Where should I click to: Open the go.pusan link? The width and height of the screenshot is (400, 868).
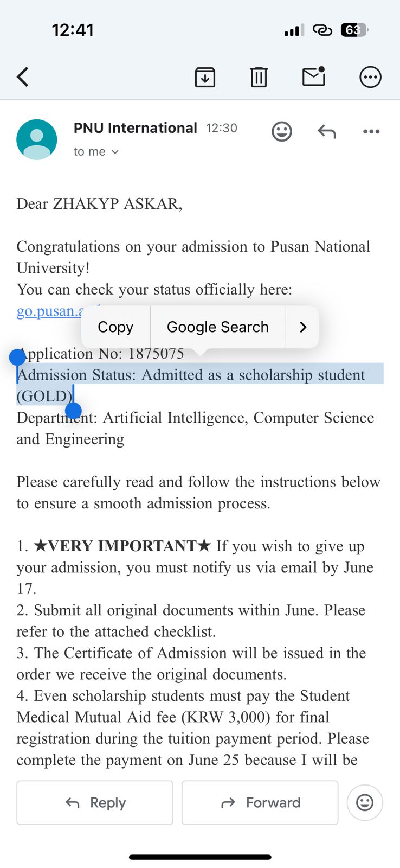pos(49,311)
